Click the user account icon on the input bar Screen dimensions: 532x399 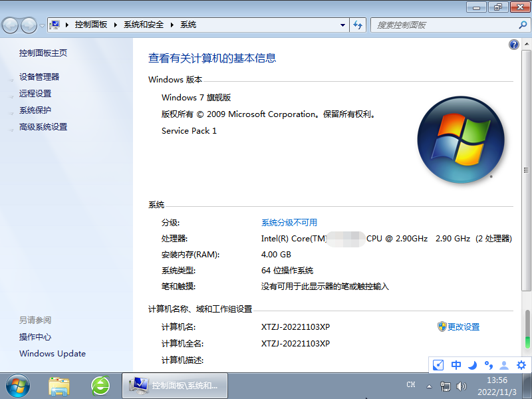pyautogui.click(x=505, y=365)
